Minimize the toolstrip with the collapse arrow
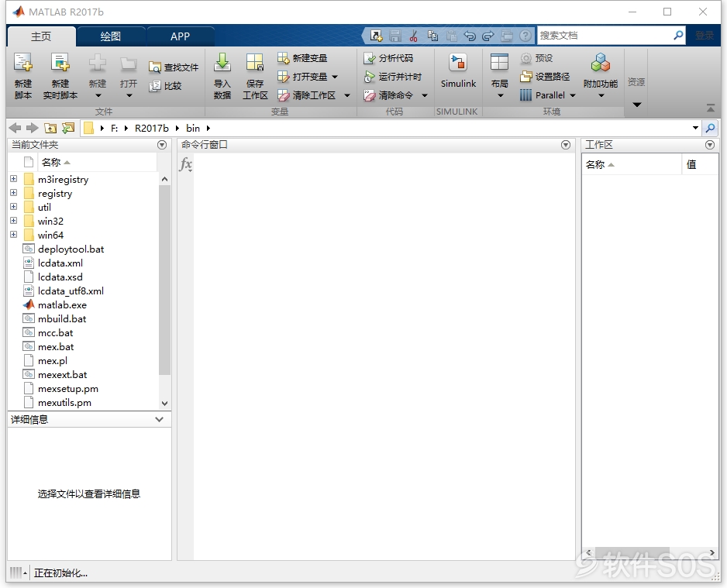 click(710, 108)
